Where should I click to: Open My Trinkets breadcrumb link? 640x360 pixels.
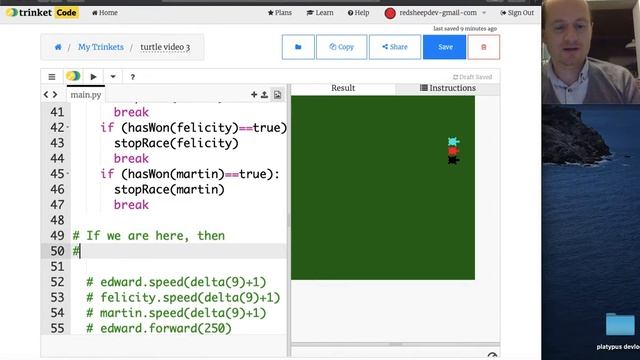coord(101,47)
